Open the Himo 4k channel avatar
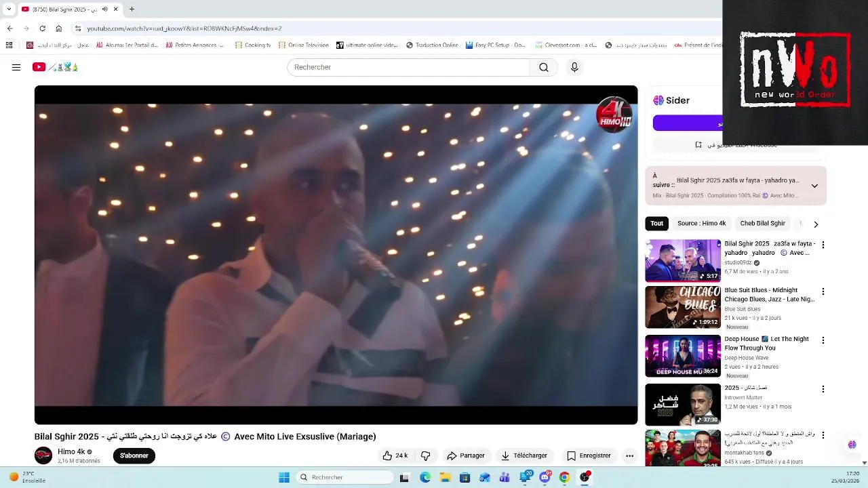Viewport: 868px width, 488px height. pos(43,455)
